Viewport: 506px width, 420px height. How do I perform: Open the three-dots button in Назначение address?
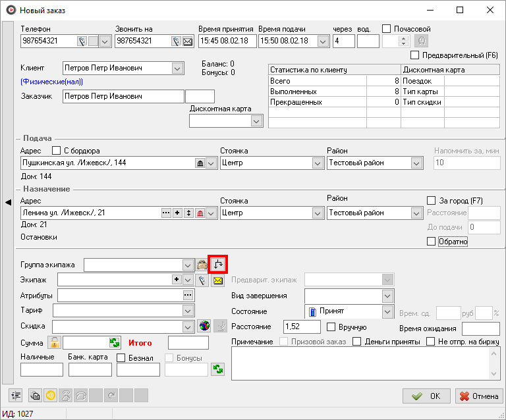tap(166, 213)
